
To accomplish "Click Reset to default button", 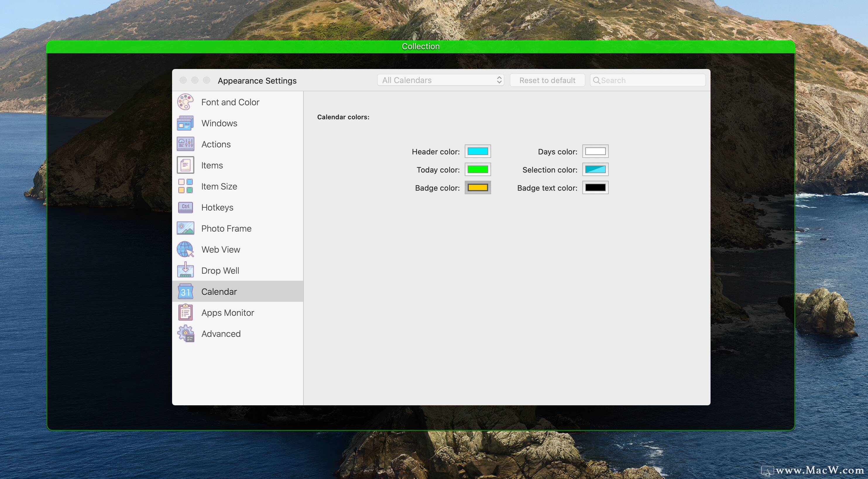I will tap(547, 80).
